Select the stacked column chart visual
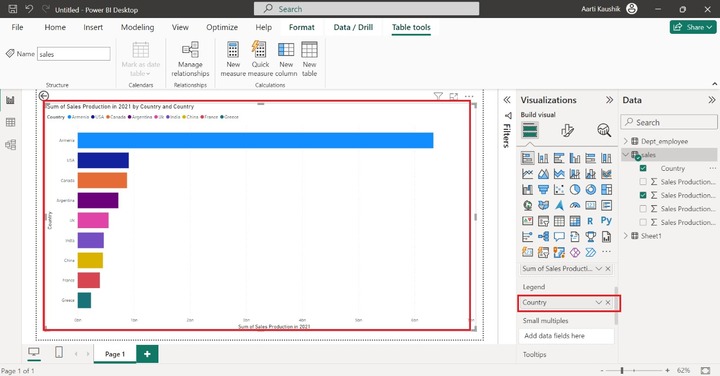720x376 pixels. 543,158
